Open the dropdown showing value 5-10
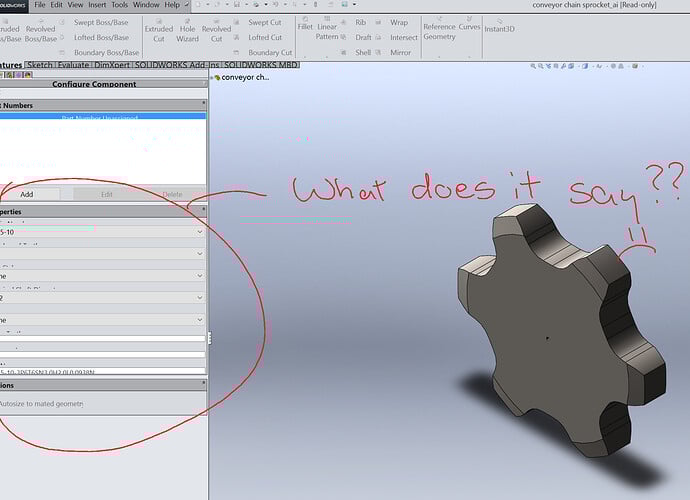 (103, 232)
